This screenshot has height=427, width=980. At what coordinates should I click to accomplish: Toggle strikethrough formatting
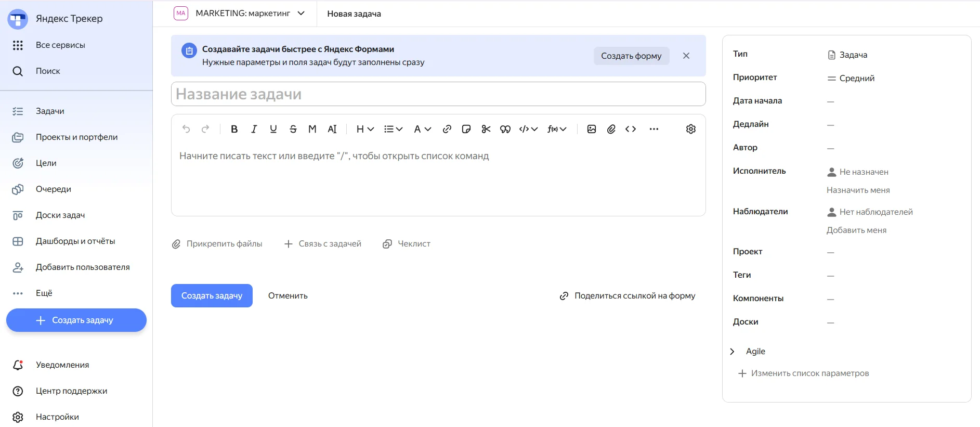click(x=293, y=129)
